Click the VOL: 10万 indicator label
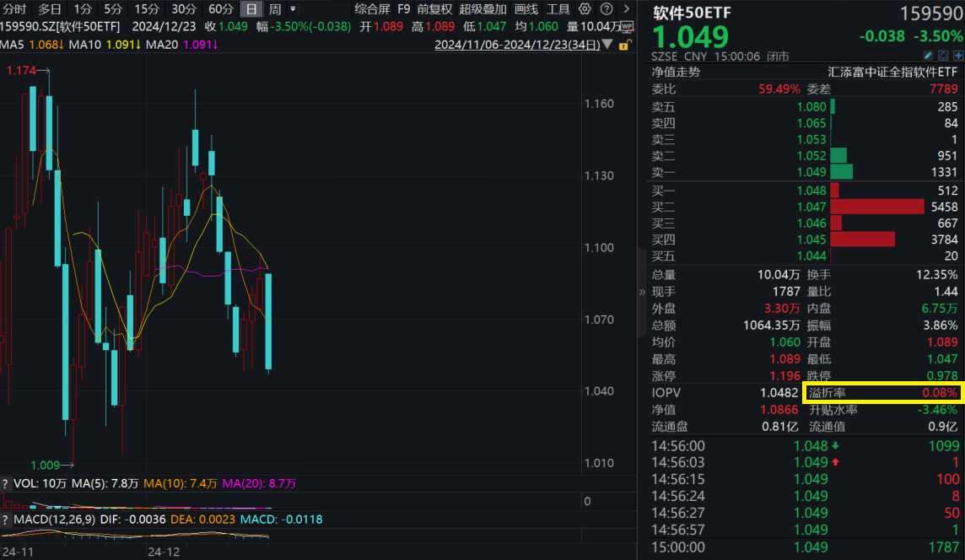 click(40, 484)
